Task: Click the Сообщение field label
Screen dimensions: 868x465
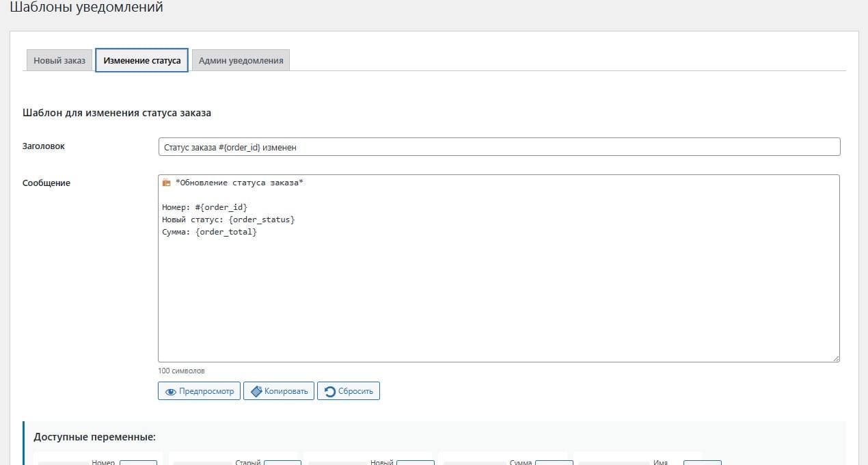Action: point(46,183)
